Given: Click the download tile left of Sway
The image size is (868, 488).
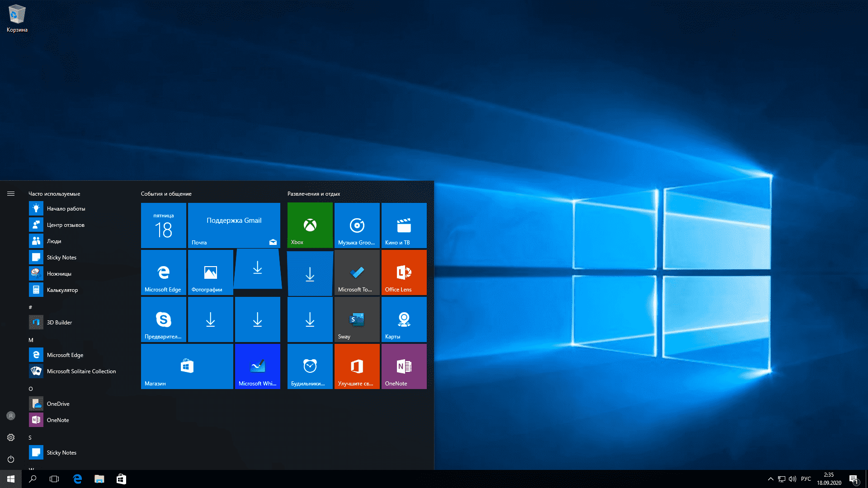Looking at the screenshot, I should click(x=310, y=319).
